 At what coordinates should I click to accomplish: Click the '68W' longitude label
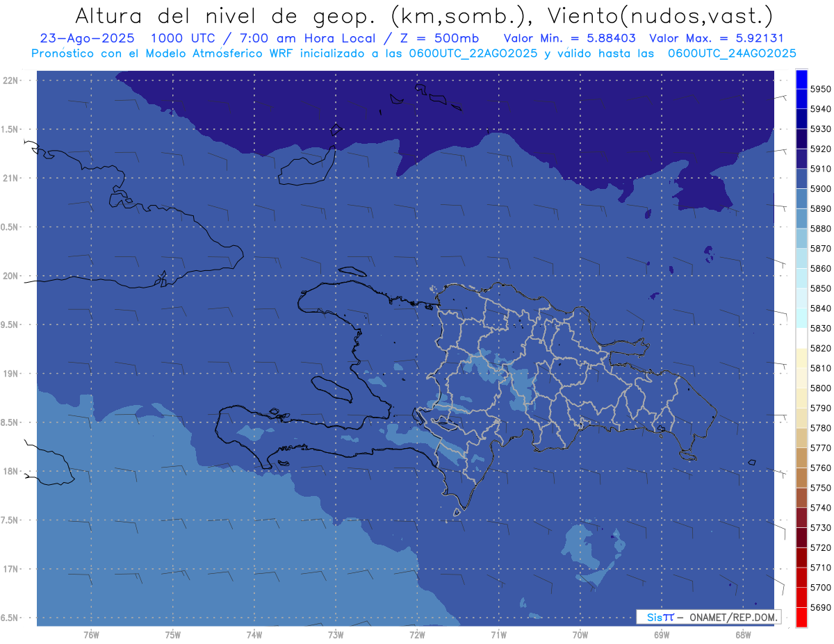(x=743, y=634)
